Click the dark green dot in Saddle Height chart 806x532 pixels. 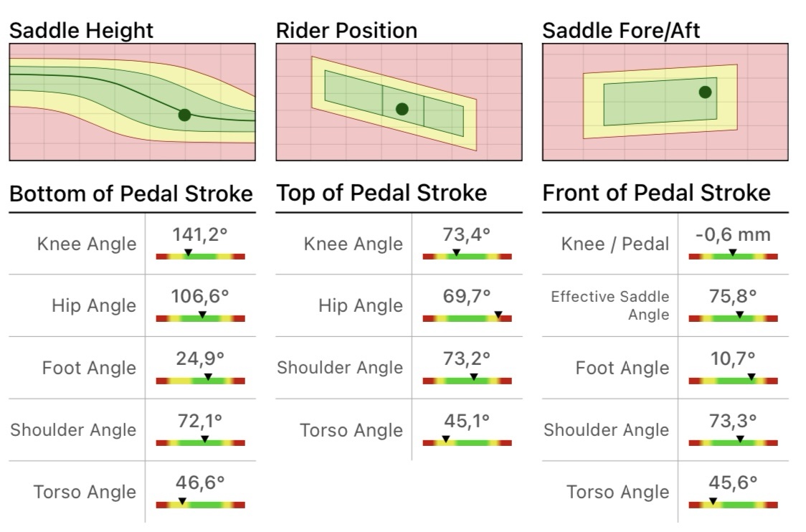point(184,115)
